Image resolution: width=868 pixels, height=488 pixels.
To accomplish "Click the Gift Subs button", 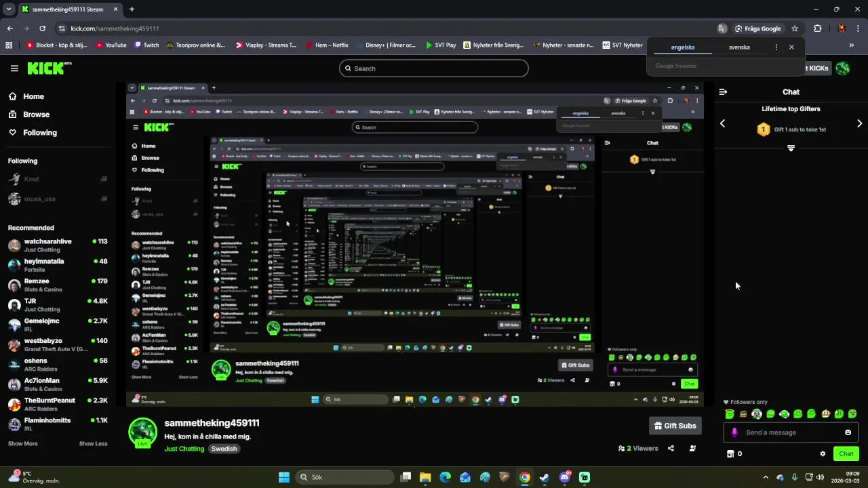I will (675, 426).
